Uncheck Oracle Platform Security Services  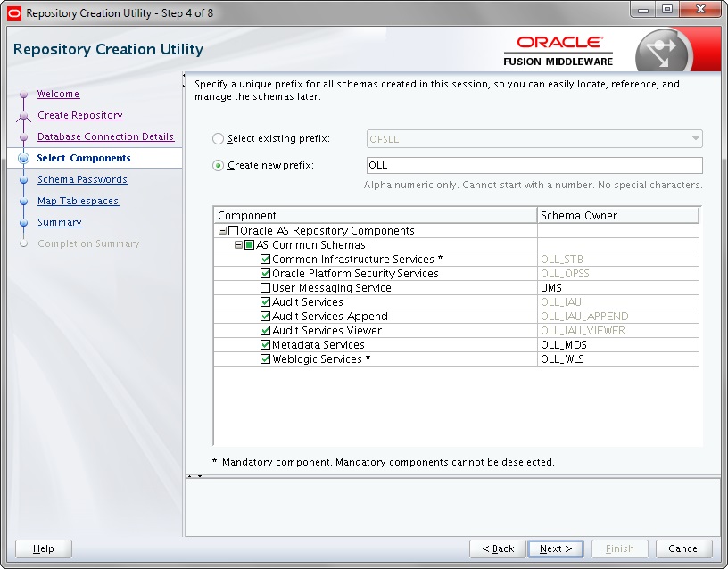click(x=265, y=274)
